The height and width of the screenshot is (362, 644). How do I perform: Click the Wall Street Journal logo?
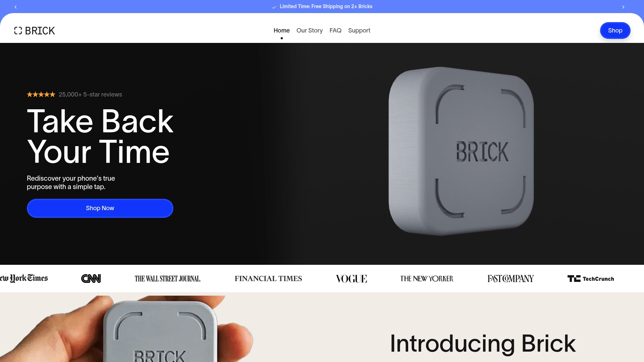pyautogui.click(x=168, y=279)
